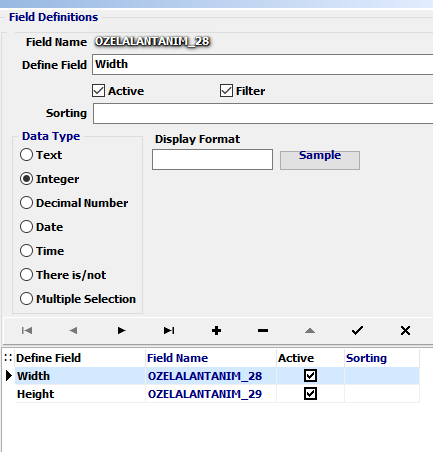Image resolution: width=433 pixels, height=452 pixels.
Task: Go to previous record arrow
Action: point(74,330)
